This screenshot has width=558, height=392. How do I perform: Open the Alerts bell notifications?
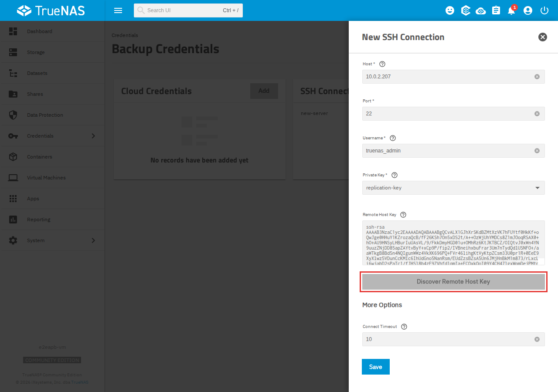click(x=512, y=10)
